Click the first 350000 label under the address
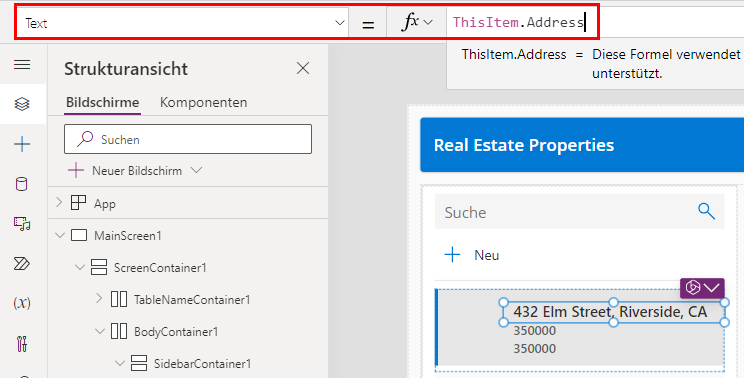744x378 pixels. tap(534, 331)
